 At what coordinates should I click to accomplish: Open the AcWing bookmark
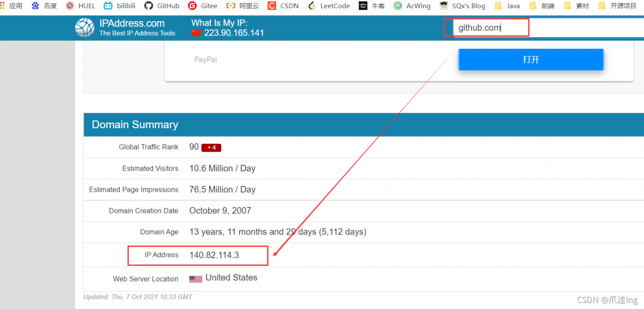412,6
